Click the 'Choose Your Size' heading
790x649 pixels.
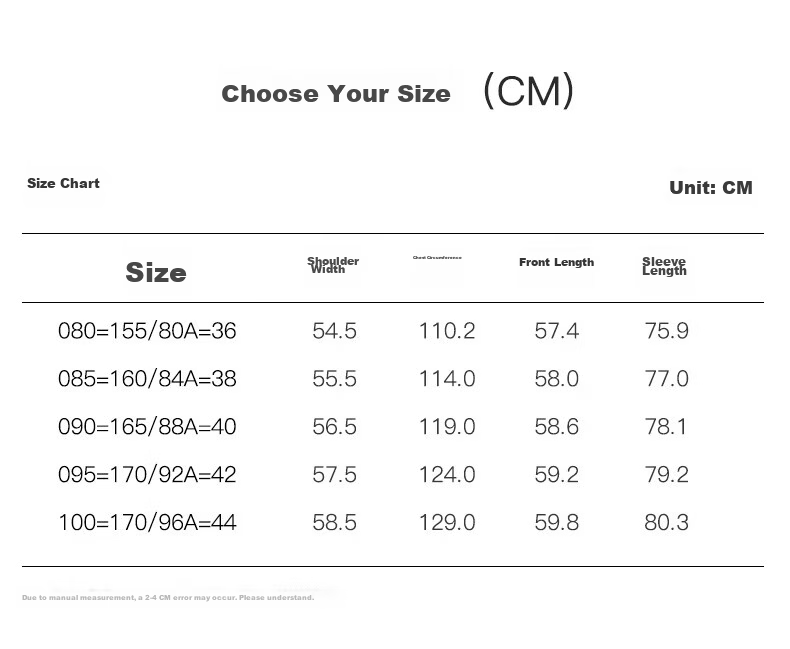[x=336, y=94]
